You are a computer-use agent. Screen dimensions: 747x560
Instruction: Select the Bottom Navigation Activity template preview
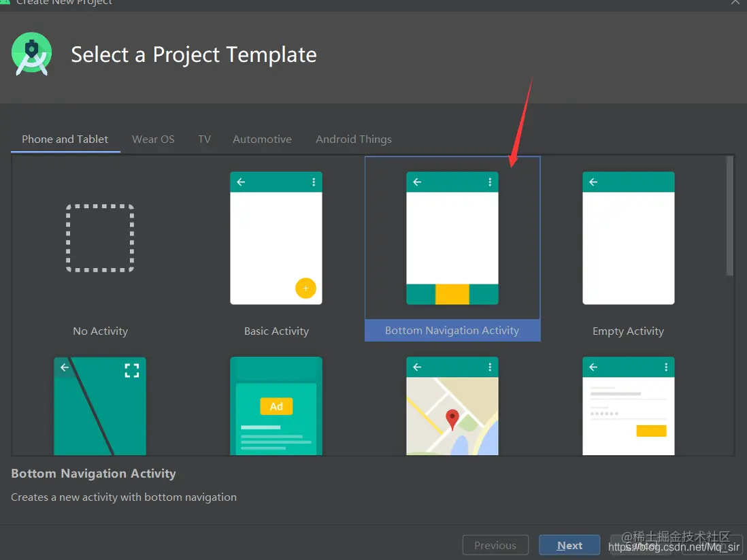452,238
